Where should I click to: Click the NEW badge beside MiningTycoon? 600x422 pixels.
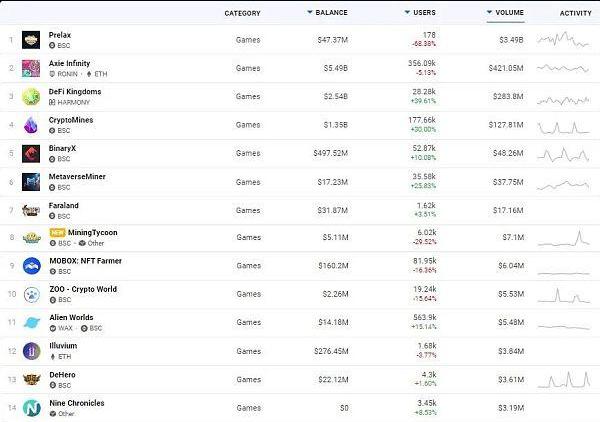click(x=57, y=232)
